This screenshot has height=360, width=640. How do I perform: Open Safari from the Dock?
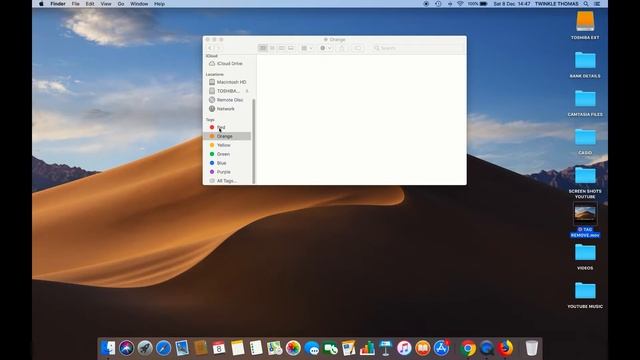tap(163, 348)
